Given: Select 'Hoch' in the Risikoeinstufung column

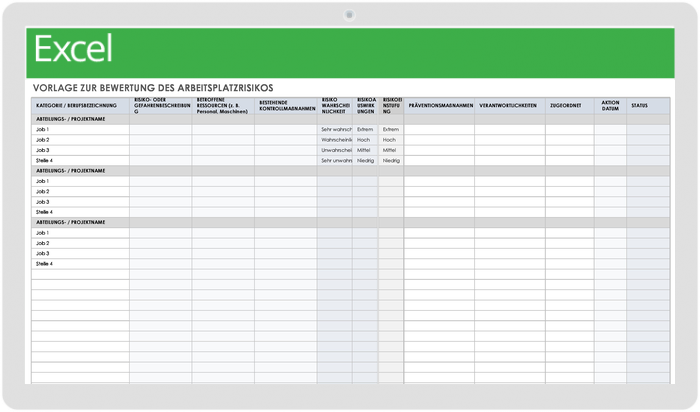Looking at the screenshot, I should coord(391,140).
